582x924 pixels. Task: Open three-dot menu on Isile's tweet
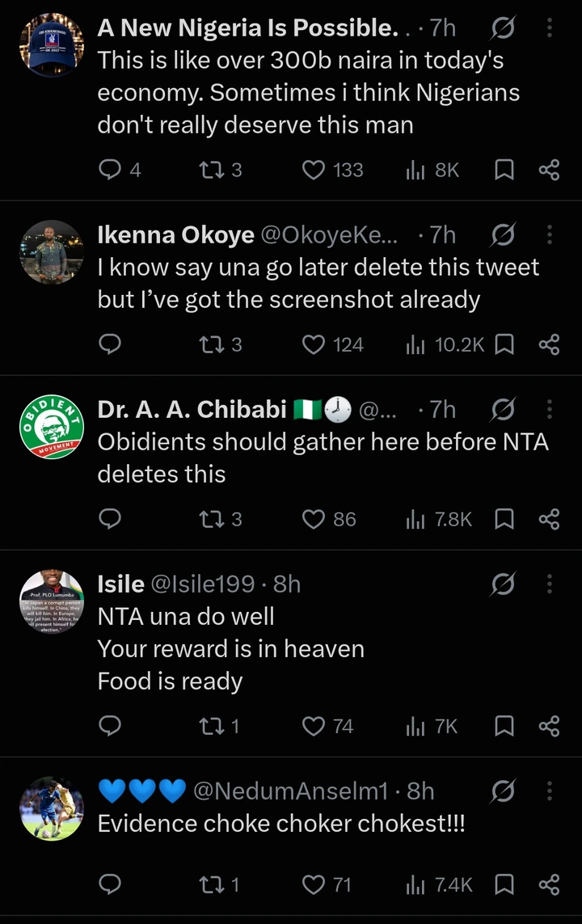point(550,584)
